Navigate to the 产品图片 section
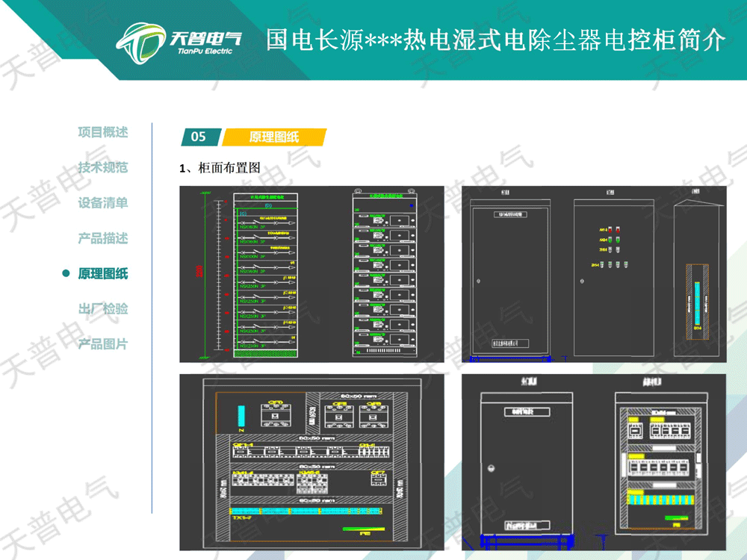Screen dimensions: 747x560 [103, 343]
